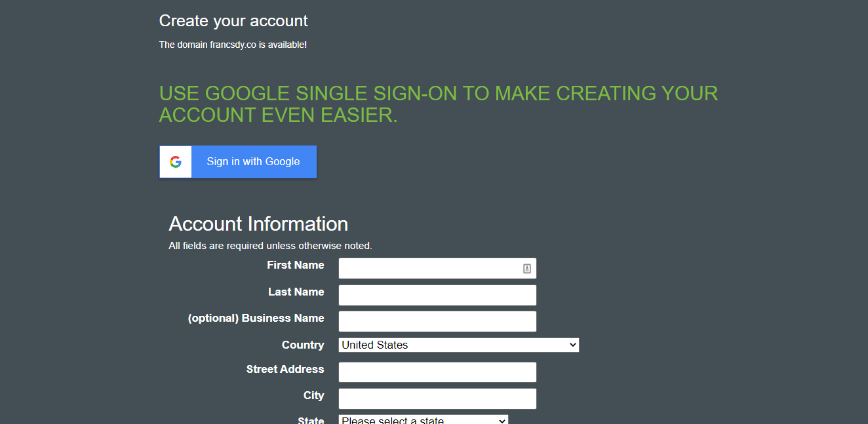This screenshot has width=868, height=424.
Task: Focus the Last Name input field
Action: click(437, 295)
